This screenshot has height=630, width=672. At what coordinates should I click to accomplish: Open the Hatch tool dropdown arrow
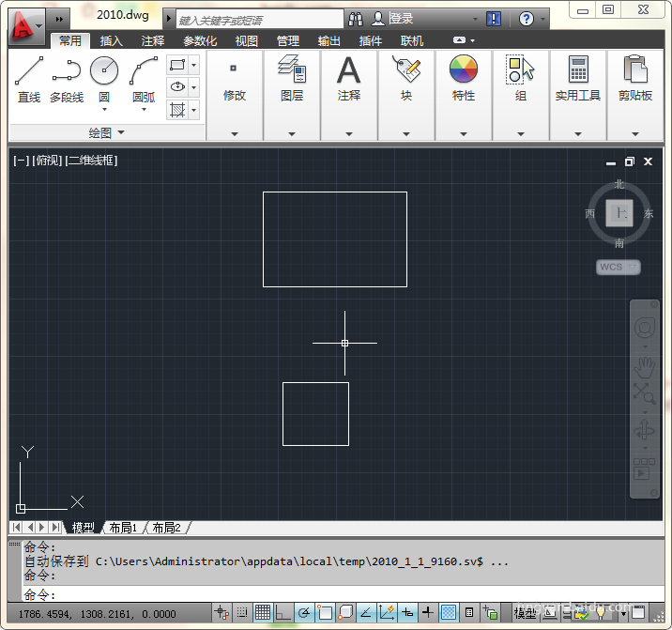coord(193,110)
